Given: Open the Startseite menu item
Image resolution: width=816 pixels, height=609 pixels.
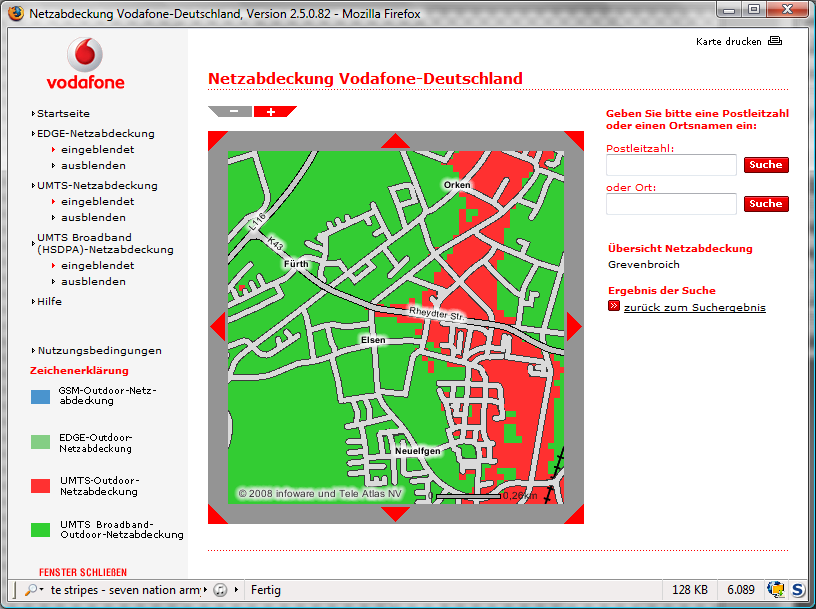Looking at the screenshot, I should tap(63, 113).
